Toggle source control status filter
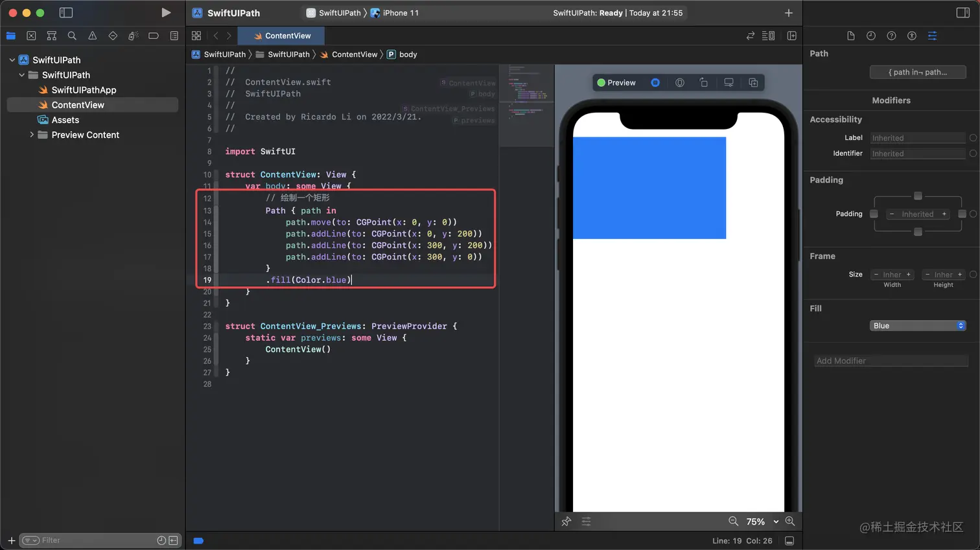Screen dimensions: 980x550 (173, 540)
